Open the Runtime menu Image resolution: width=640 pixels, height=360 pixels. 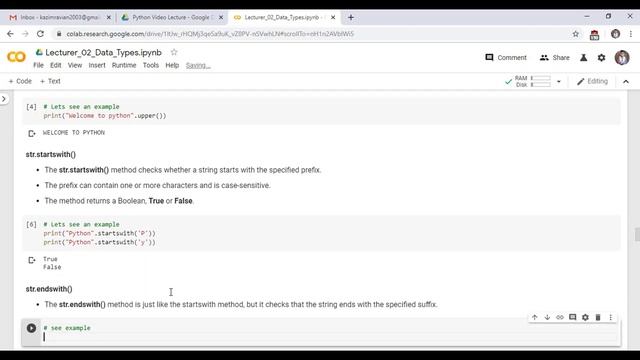pyautogui.click(x=124, y=65)
